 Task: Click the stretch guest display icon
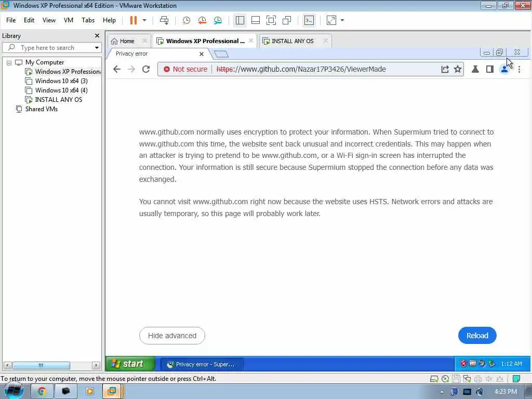(x=331, y=20)
